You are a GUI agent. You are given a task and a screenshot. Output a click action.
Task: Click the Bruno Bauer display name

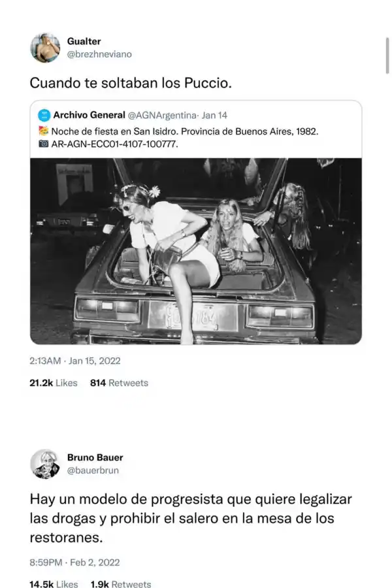coord(95,457)
